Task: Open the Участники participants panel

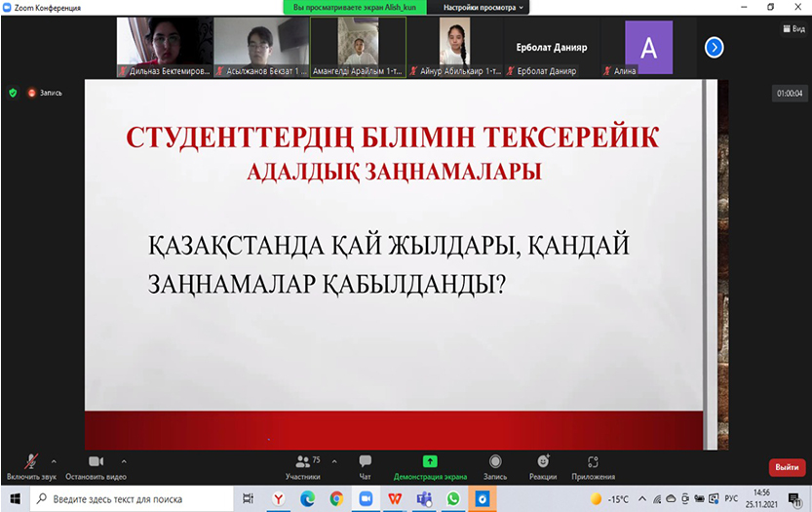Action: coord(302,465)
